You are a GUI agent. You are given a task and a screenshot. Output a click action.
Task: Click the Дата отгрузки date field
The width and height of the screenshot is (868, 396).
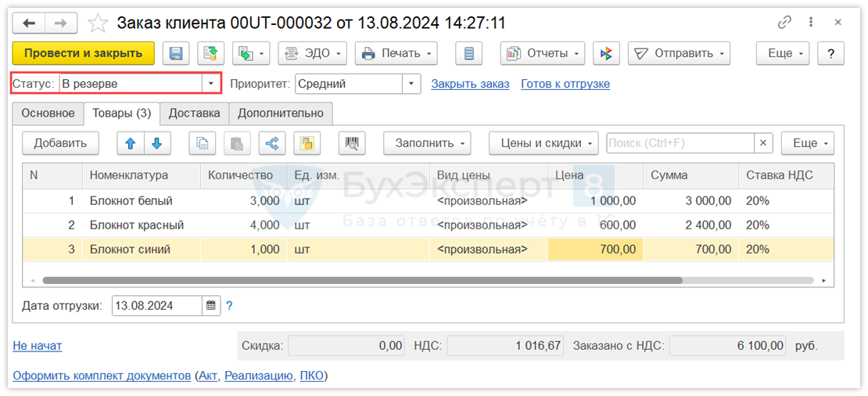coord(158,305)
